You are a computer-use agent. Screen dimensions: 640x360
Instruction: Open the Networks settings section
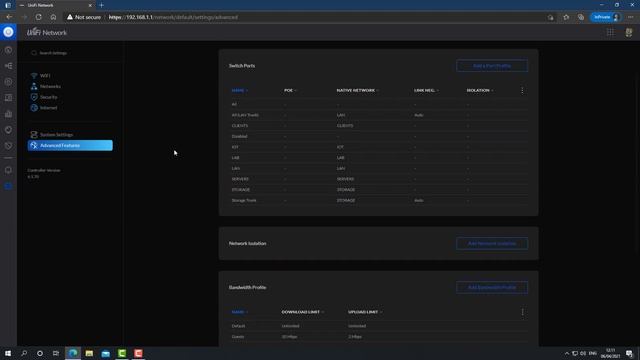click(x=50, y=86)
